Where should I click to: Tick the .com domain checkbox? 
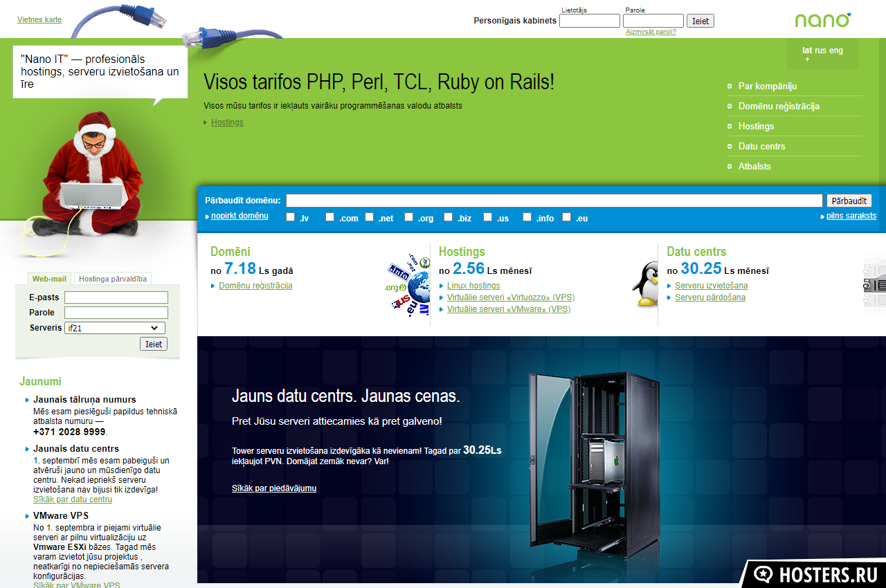pyautogui.click(x=330, y=217)
